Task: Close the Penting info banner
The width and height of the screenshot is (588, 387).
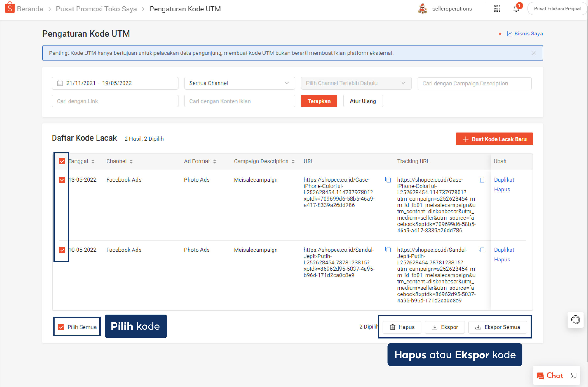Action: 534,53
